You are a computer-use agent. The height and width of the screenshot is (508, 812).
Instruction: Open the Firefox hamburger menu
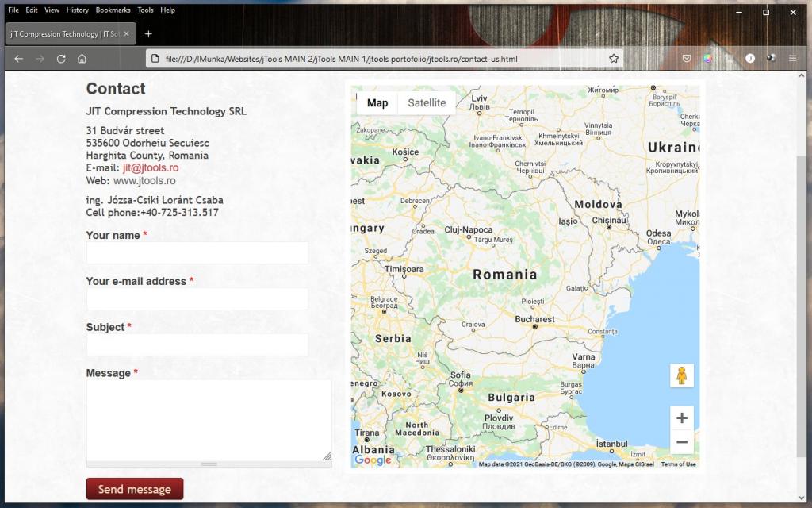[x=792, y=59]
